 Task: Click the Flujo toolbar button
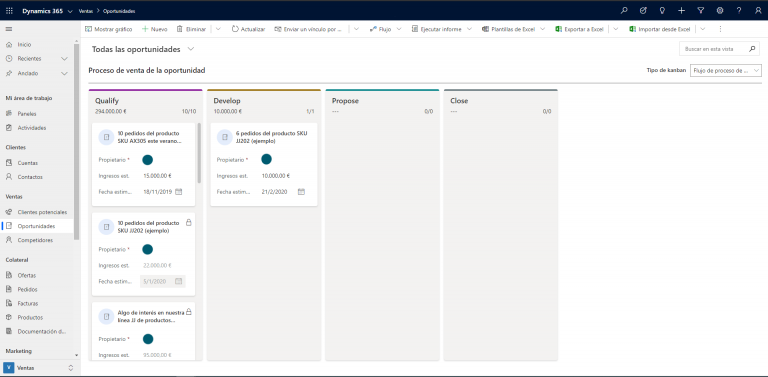(x=380, y=29)
